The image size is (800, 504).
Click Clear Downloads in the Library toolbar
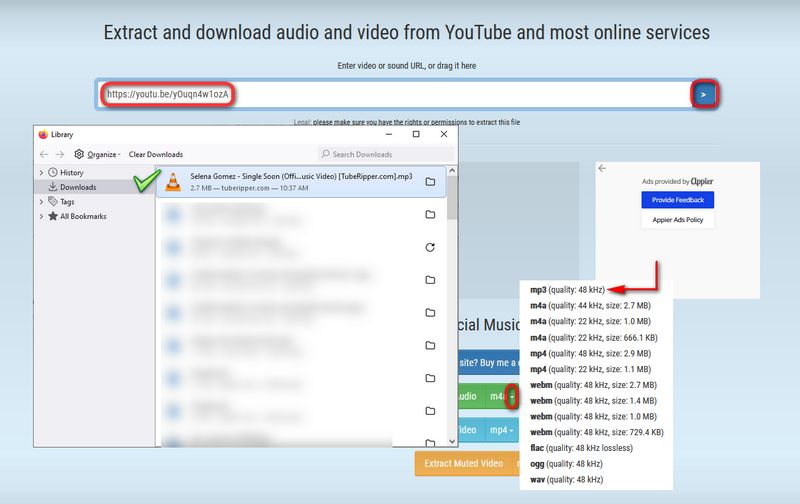tap(156, 154)
